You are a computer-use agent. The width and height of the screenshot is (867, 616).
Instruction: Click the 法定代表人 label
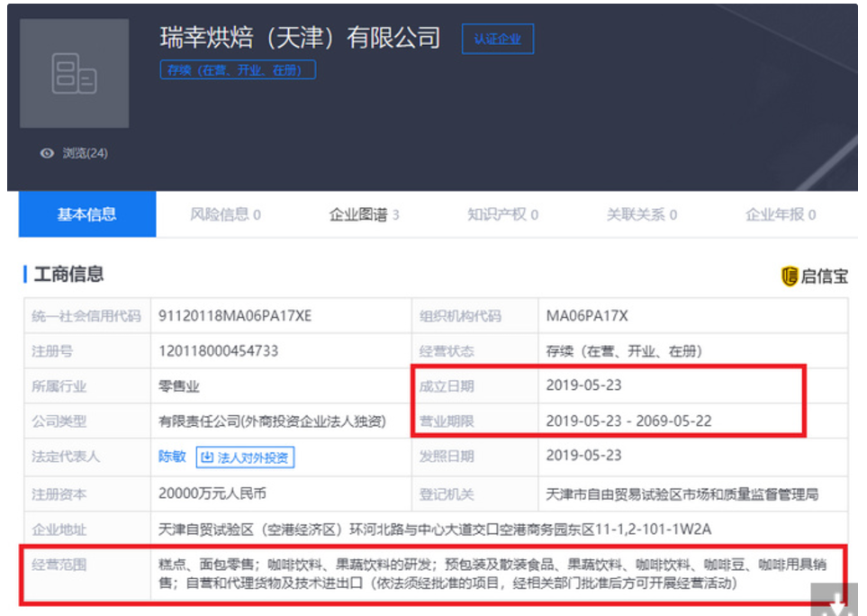tap(66, 457)
